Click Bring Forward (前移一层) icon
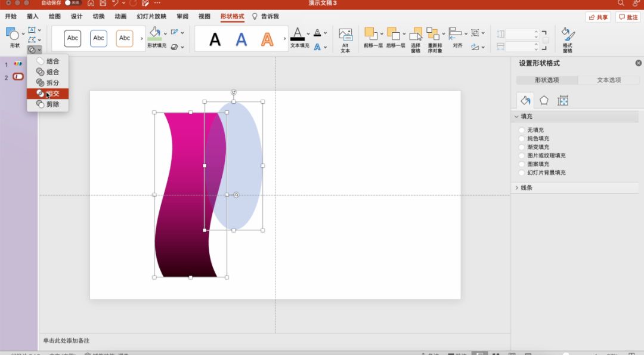This screenshot has width=644, height=355. [371, 35]
